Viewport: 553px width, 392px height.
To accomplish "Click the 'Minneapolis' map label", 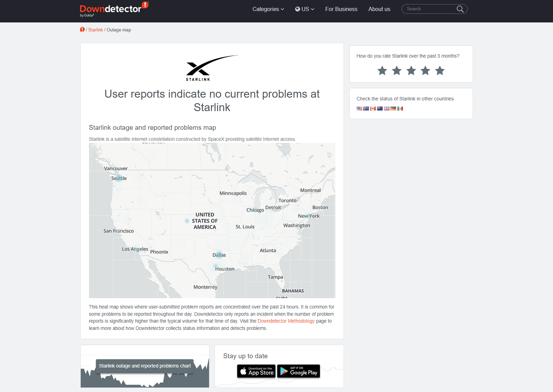I will click(x=233, y=193).
